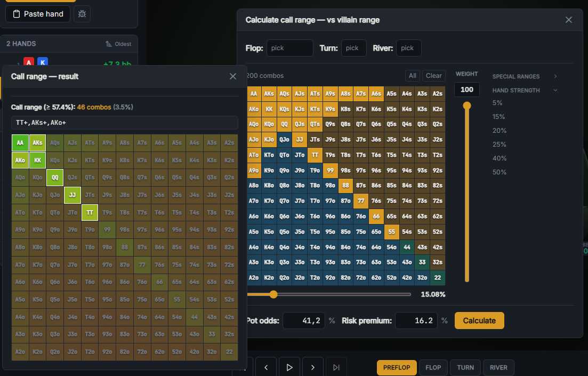
Task: Click the call range text TT+,AKs+,AKo+
Action: (x=125, y=123)
